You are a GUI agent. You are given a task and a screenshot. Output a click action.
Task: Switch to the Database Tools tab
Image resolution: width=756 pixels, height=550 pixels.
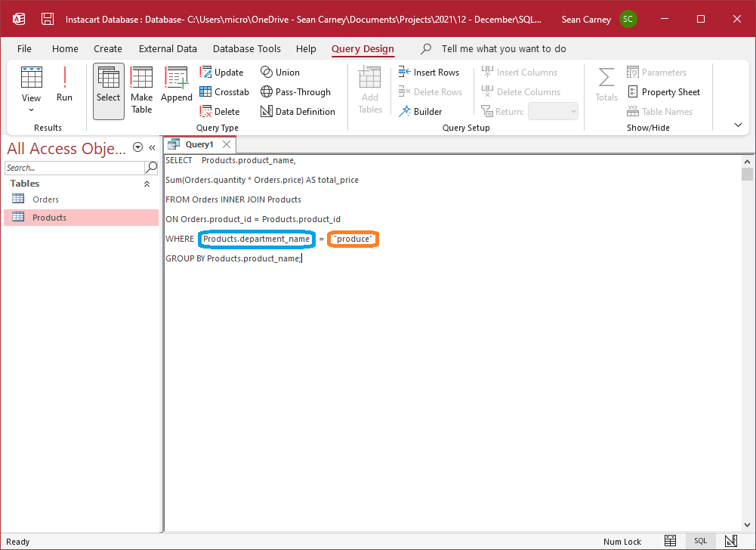tap(246, 48)
